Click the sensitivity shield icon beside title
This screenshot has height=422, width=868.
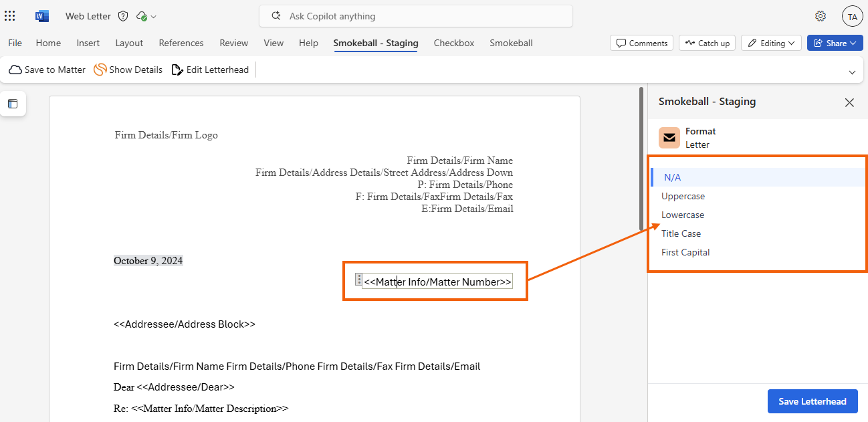click(x=122, y=16)
